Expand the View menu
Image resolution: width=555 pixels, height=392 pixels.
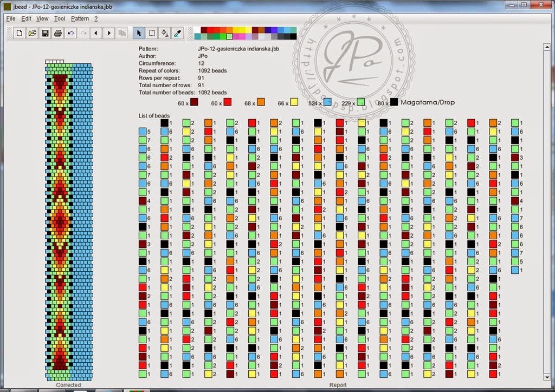[x=42, y=18]
